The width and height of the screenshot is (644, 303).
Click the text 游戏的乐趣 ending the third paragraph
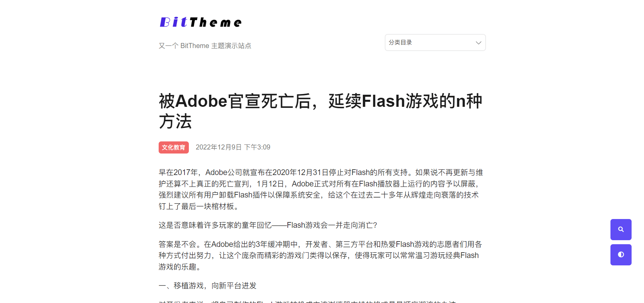pyautogui.click(x=177, y=267)
